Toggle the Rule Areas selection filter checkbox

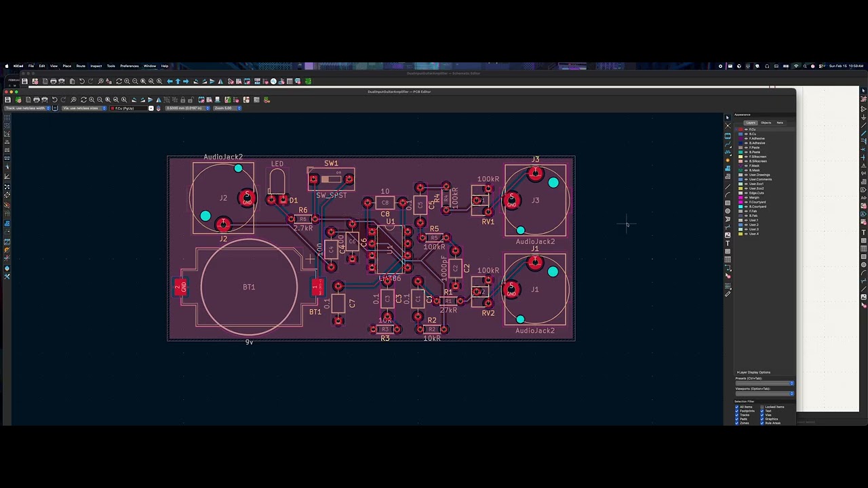point(762,423)
